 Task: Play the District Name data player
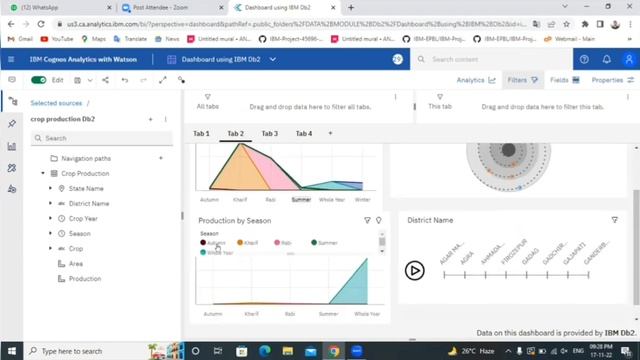414,271
